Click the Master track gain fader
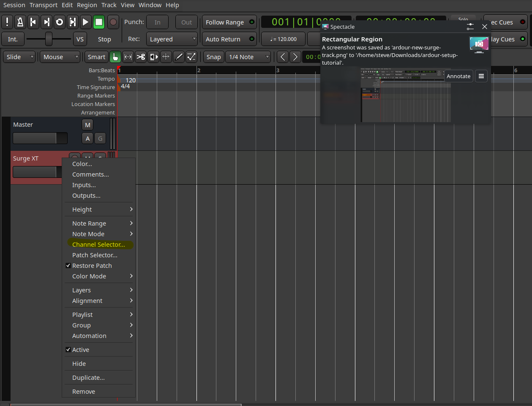This screenshot has width=532, height=406. [40, 138]
